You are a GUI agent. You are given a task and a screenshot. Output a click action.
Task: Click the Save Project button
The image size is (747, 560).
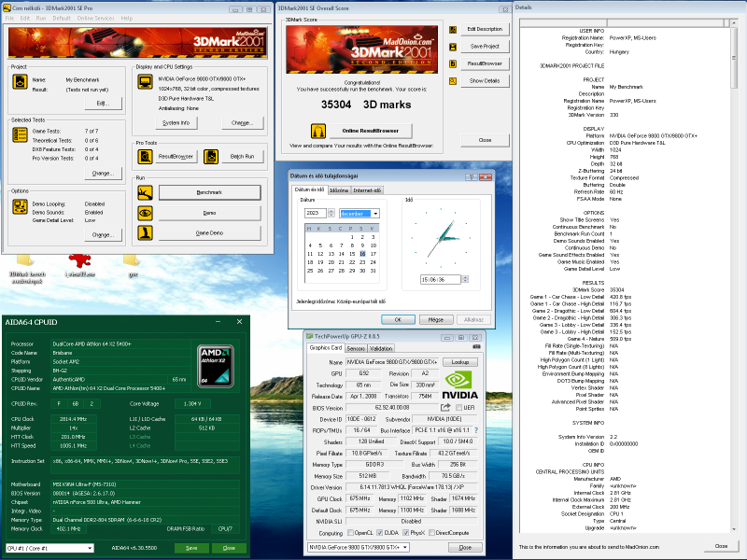(x=485, y=47)
